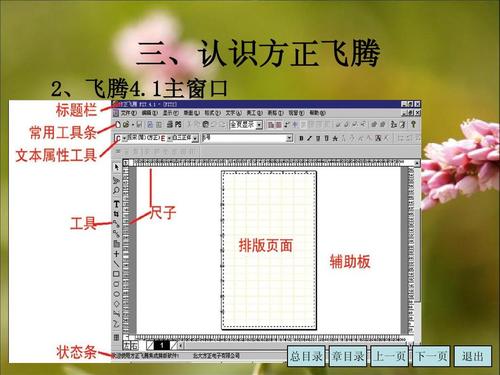Click the 下一页 next page button
The height and width of the screenshot is (375, 500).
pyautogui.click(x=432, y=356)
